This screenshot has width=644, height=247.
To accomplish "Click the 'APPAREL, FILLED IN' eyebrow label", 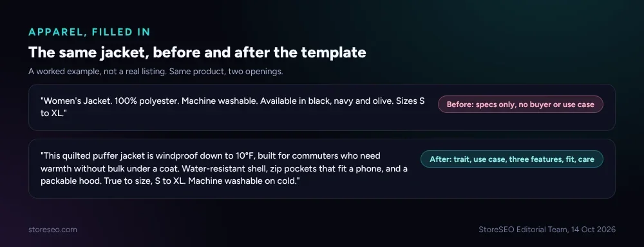I will pos(89,32).
